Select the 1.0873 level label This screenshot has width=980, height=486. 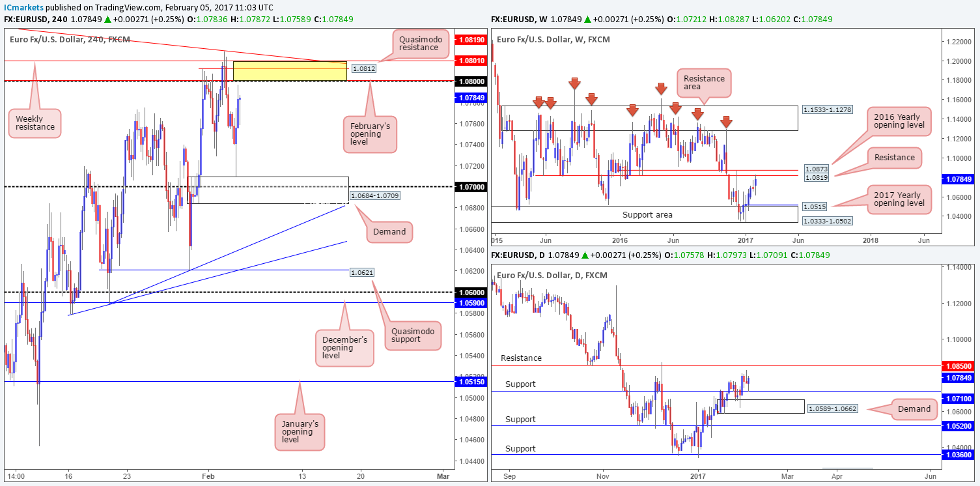click(817, 168)
